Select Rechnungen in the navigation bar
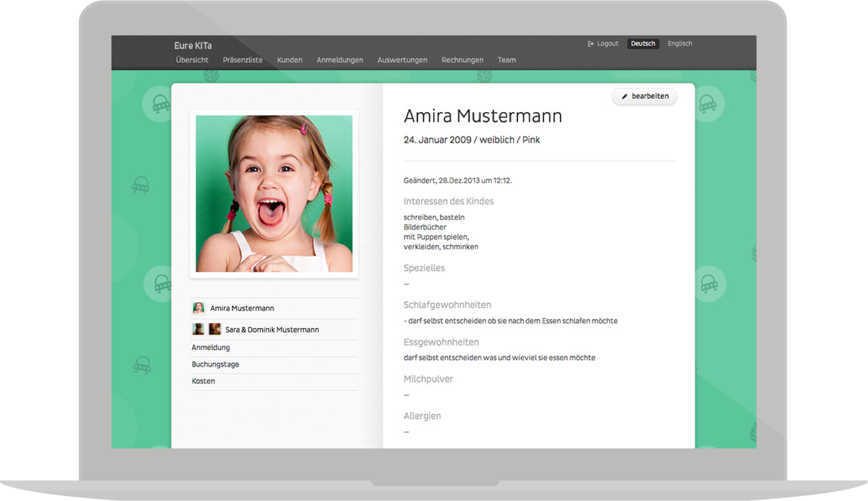This screenshot has height=501, width=868. [462, 60]
